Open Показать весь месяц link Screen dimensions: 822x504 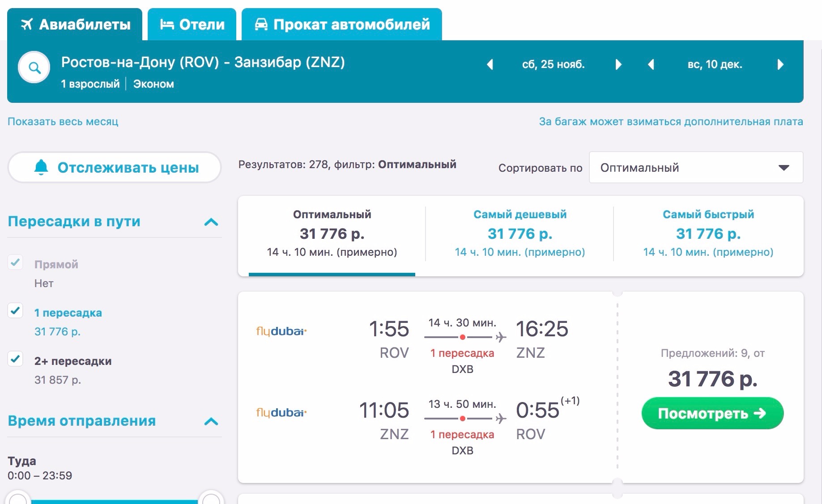click(x=63, y=122)
